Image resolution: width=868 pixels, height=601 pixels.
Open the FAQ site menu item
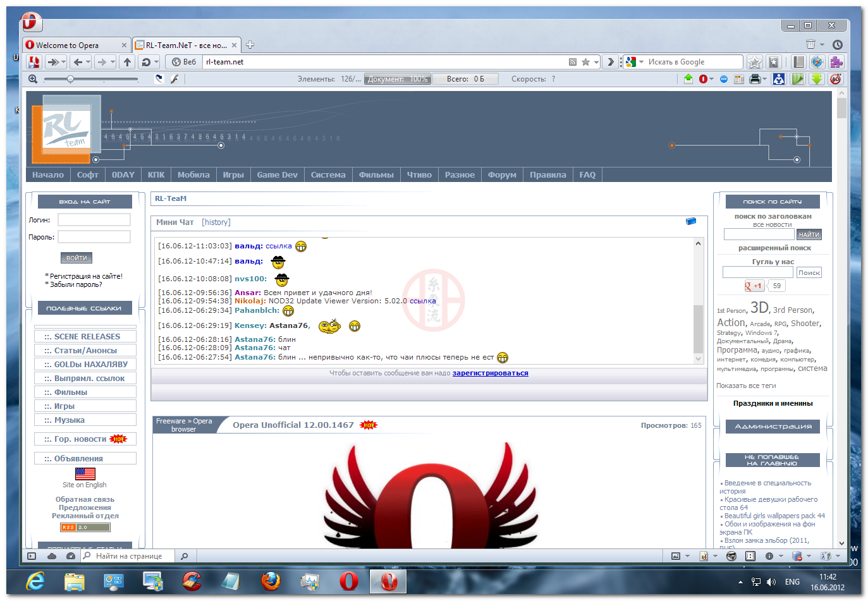[x=587, y=175]
